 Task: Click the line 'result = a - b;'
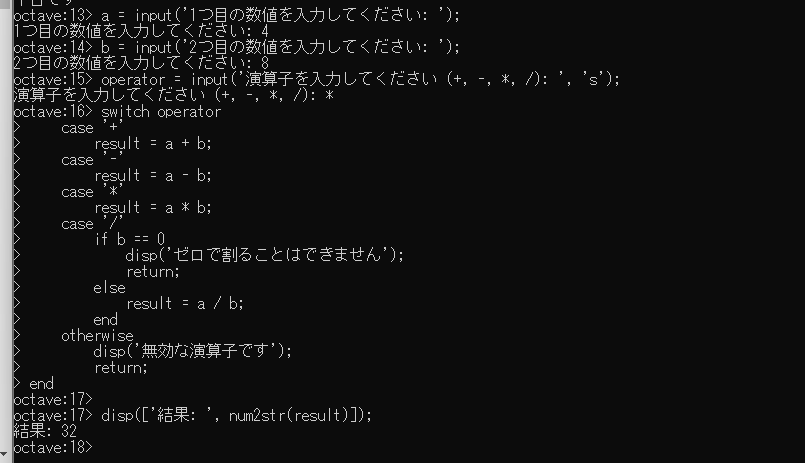(153, 176)
